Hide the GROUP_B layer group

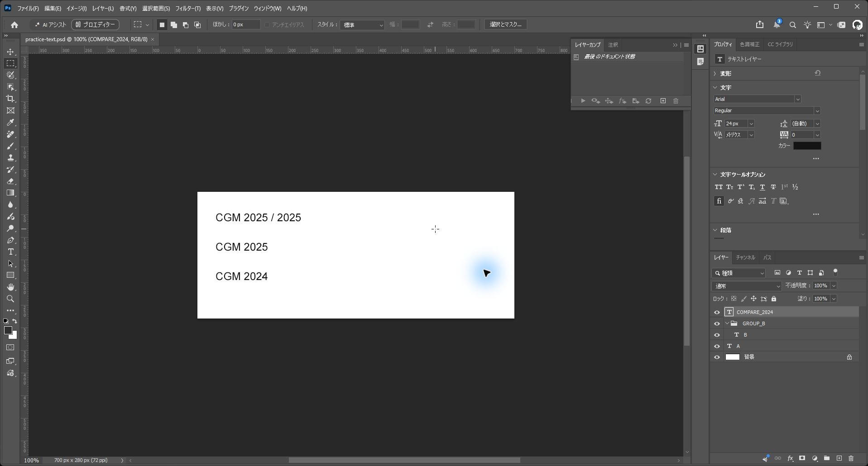pos(717,323)
